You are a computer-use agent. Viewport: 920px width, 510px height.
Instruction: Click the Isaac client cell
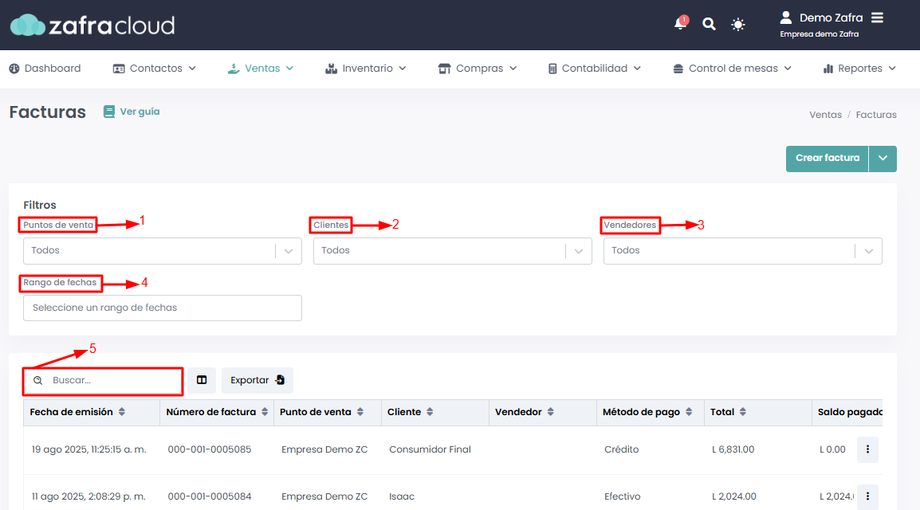pyautogui.click(x=402, y=497)
